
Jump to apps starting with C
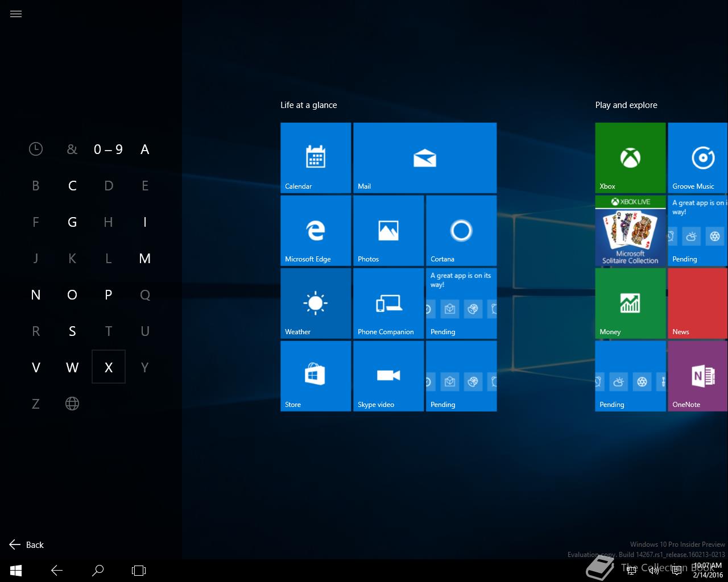click(72, 186)
